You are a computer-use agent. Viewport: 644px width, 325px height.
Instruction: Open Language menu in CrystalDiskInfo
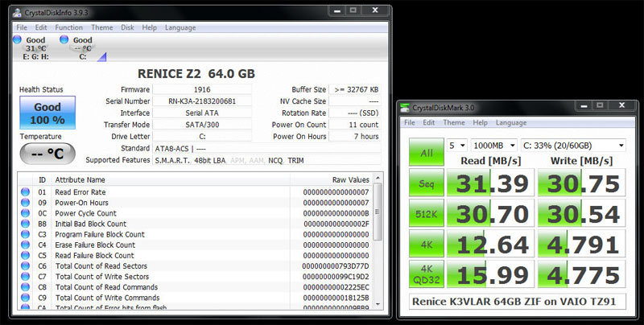[180, 27]
